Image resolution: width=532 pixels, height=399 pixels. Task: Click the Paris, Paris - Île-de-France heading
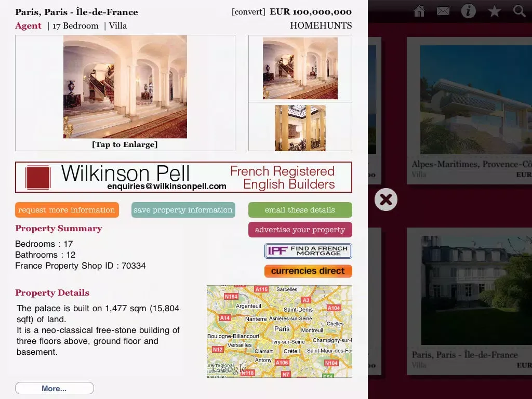click(76, 12)
